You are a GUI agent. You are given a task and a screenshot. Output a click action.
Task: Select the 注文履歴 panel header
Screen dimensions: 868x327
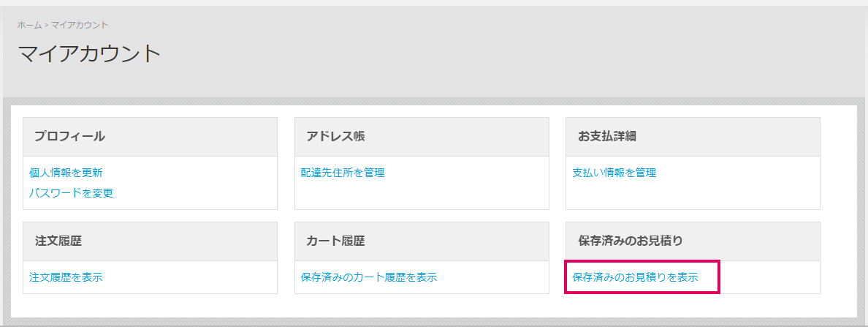tap(150, 241)
